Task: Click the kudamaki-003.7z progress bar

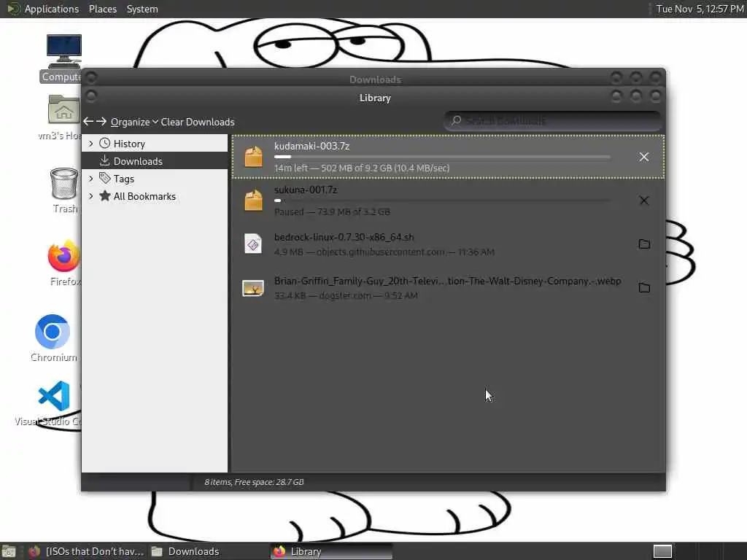Action: click(442, 157)
